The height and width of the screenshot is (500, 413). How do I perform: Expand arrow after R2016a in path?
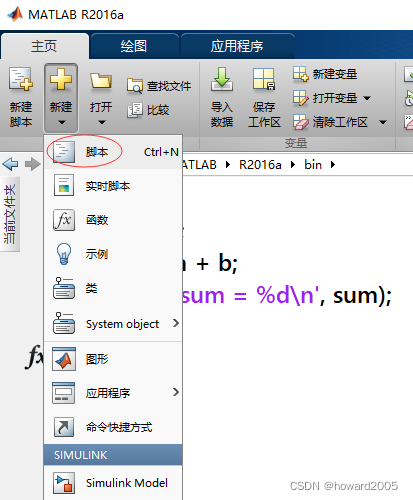click(293, 165)
